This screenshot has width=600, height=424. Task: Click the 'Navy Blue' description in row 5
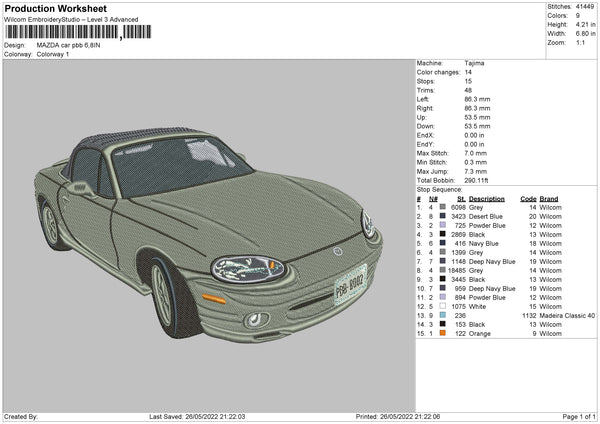click(484, 243)
